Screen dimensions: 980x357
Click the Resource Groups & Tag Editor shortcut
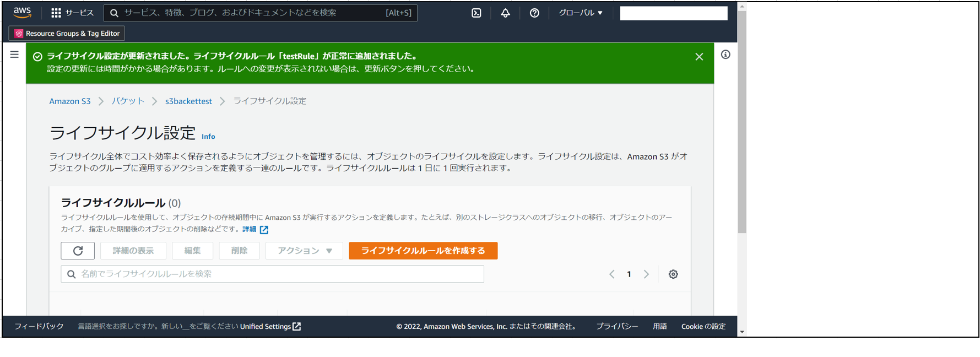pyautogui.click(x=67, y=34)
